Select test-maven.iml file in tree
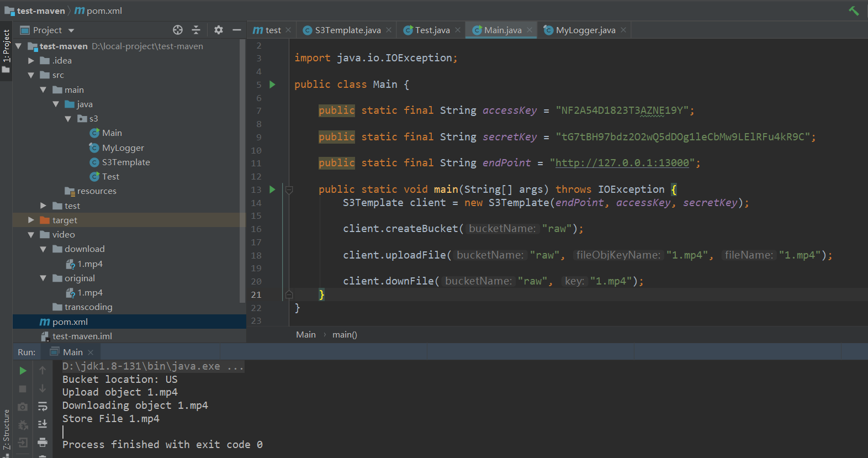This screenshot has width=868, height=458. 129,336
